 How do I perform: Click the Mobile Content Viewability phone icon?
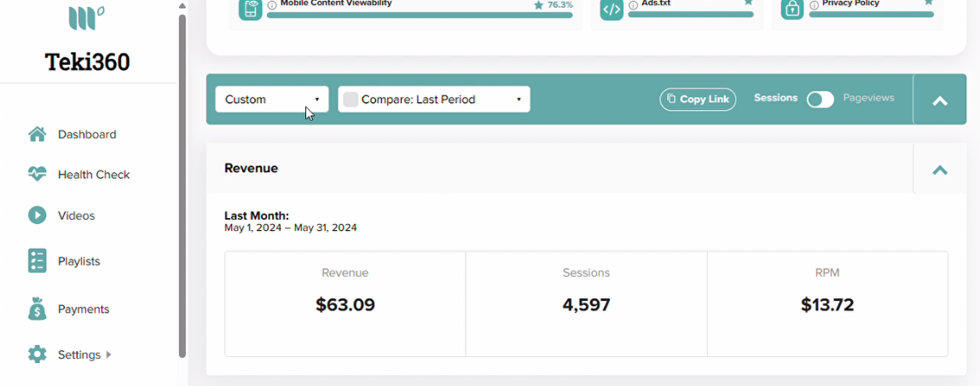[x=250, y=9]
